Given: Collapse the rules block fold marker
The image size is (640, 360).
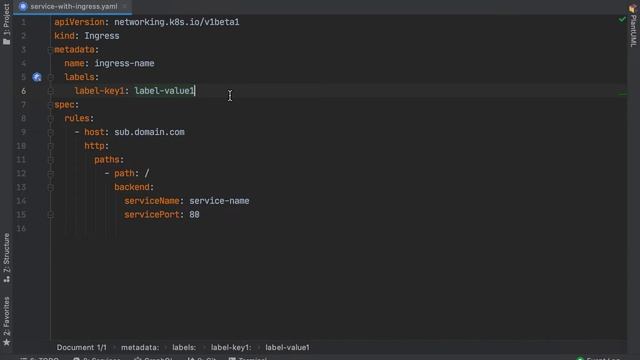Looking at the screenshot, I should coord(51,118).
